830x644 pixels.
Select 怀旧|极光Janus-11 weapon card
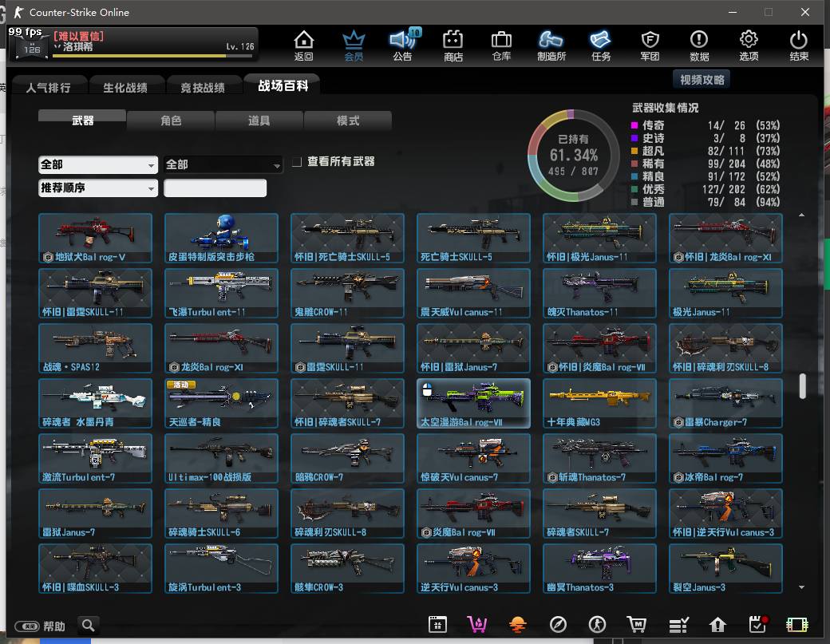click(599, 238)
